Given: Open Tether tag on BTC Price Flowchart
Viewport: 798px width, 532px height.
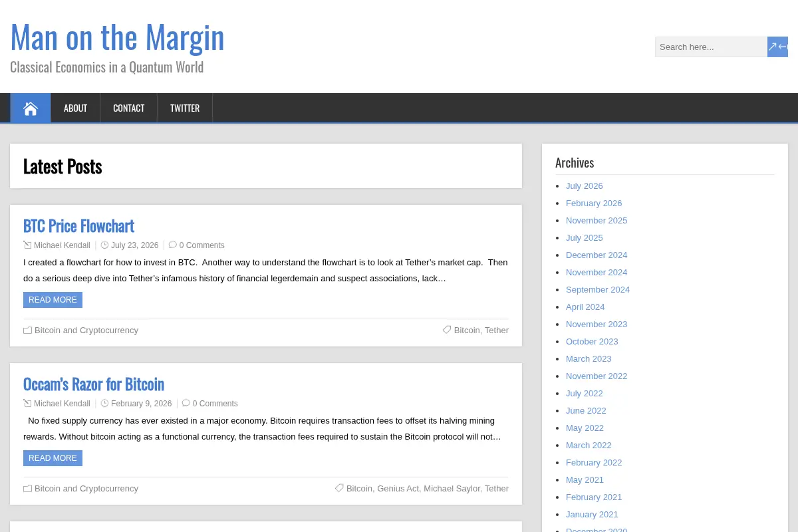Looking at the screenshot, I should pos(497,331).
